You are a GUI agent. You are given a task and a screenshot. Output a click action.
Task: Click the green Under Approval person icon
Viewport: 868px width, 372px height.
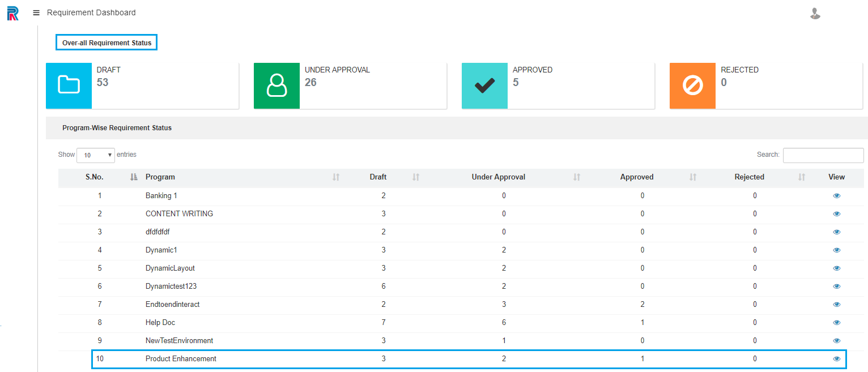coord(276,85)
